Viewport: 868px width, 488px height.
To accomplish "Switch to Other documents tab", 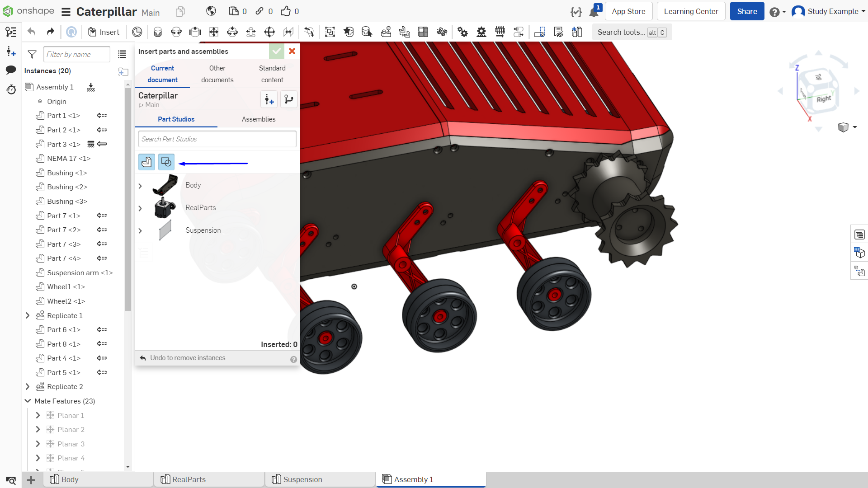I will [x=217, y=74].
